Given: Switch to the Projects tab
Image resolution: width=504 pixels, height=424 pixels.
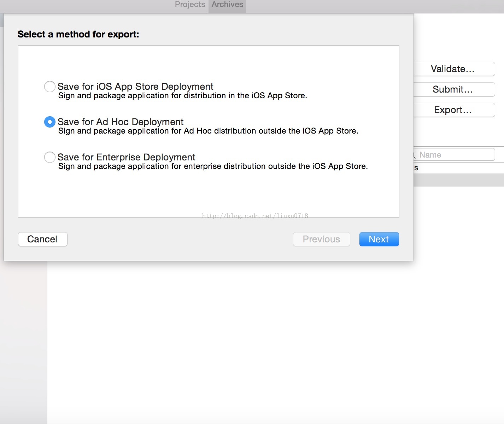Looking at the screenshot, I should (190, 5).
